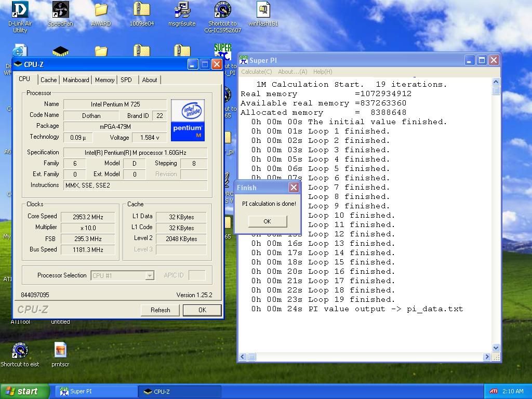Click the ATI tray icon in system tray
The image size is (532, 399).
[494, 391]
